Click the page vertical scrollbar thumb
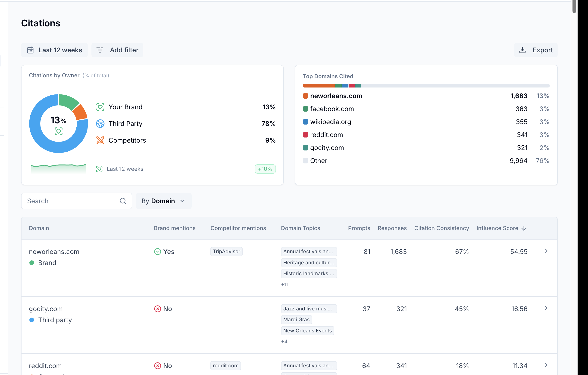This screenshot has width=588, height=375. pyautogui.click(x=574, y=6)
